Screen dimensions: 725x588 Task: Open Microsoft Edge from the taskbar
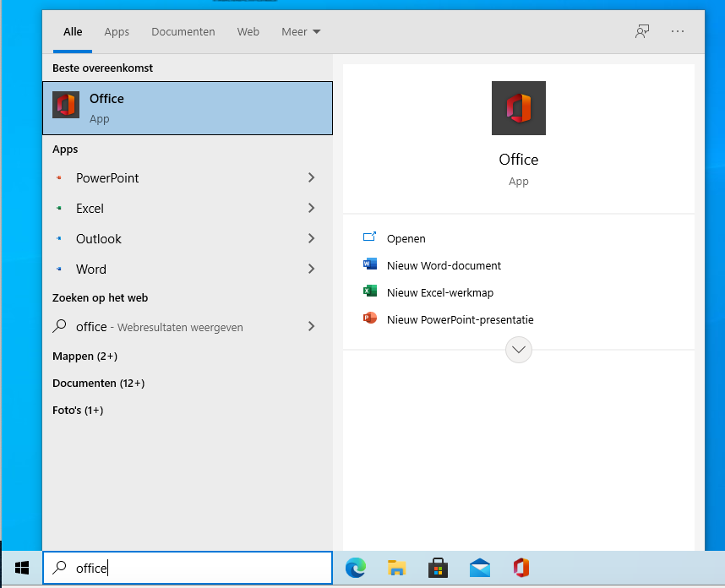pyautogui.click(x=356, y=569)
